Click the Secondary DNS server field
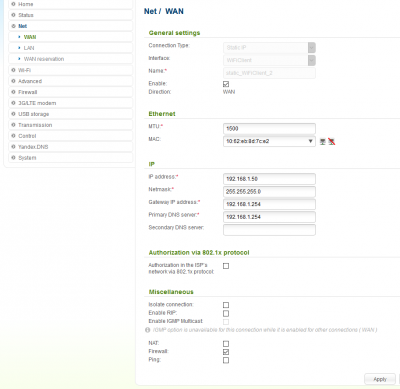400x389 pixels. point(269,230)
